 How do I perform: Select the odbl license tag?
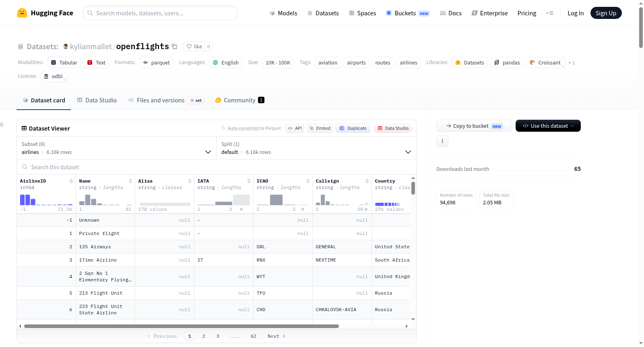pyautogui.click(x=54, y=76)
